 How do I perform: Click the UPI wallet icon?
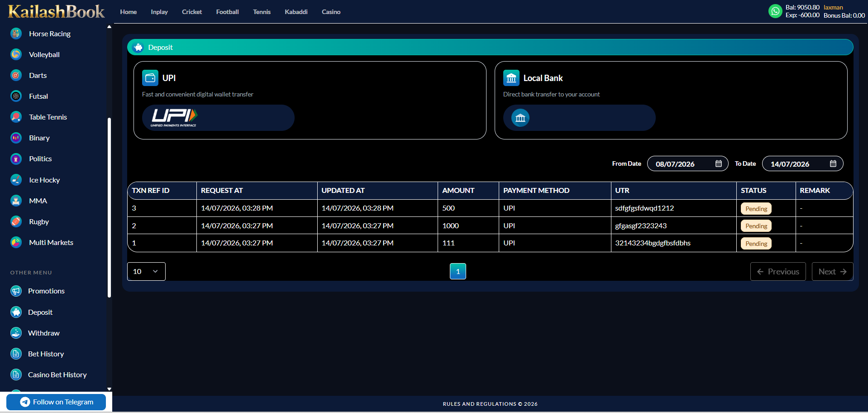tap(150, 78)
